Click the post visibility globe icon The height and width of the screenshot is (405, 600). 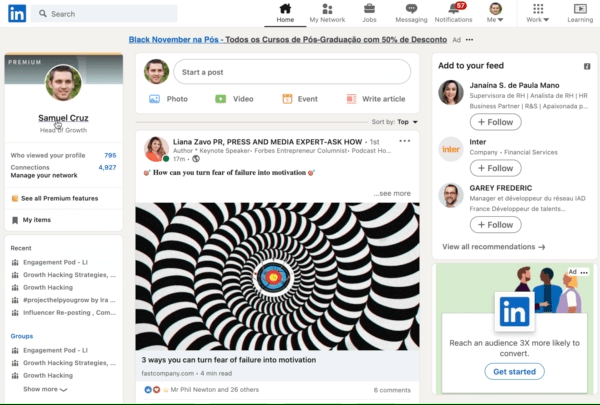tap(196, 159)
